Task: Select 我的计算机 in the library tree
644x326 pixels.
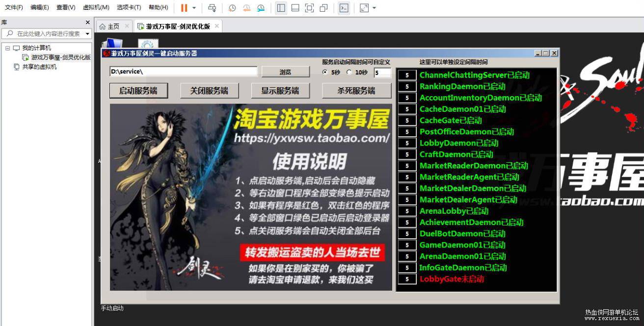Action: coord(36,48)
